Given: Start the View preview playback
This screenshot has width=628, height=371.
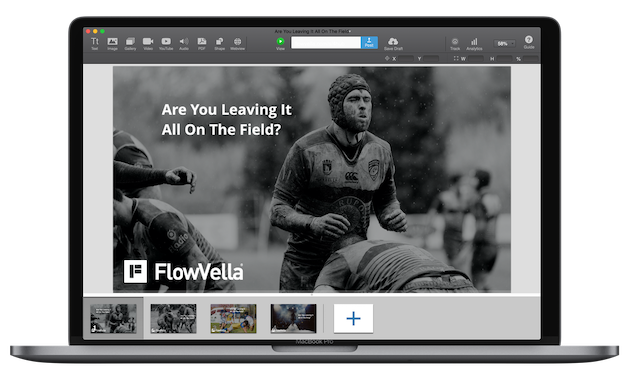Looking at the screenshot, I should [280, 43].
